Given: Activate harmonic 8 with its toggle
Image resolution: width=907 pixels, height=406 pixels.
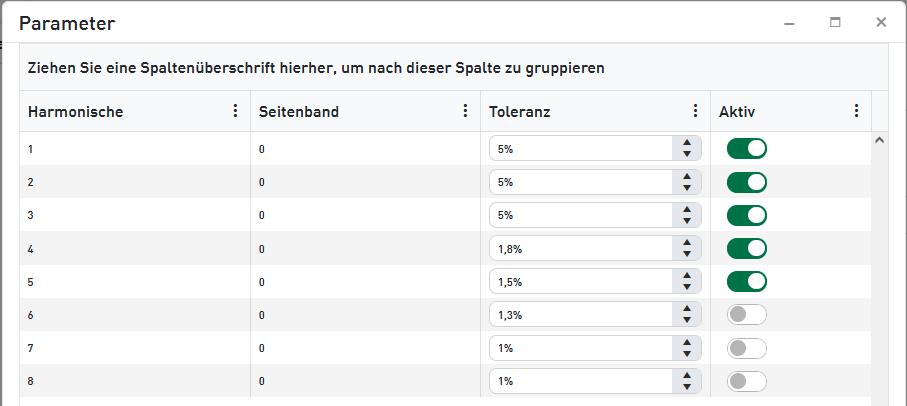Looking at the screenshot, I should 746,381.
